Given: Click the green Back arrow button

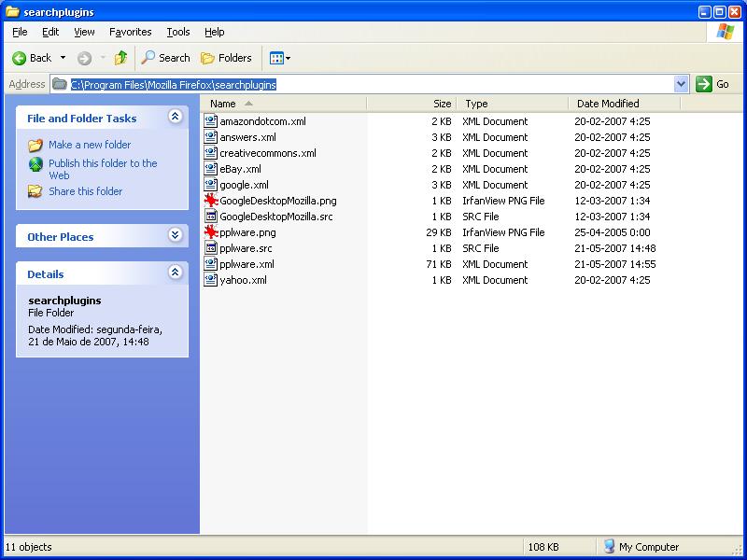Looking at the screenshot, I should point(19,58).
